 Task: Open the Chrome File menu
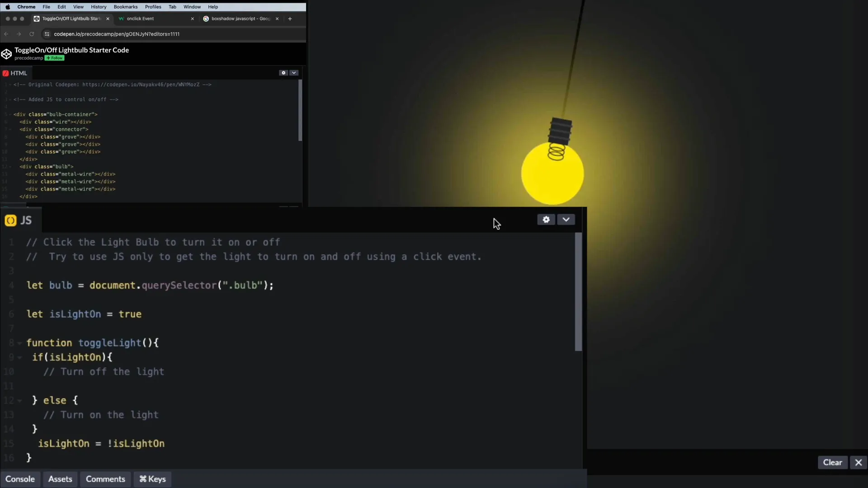[x=46, y=7]
